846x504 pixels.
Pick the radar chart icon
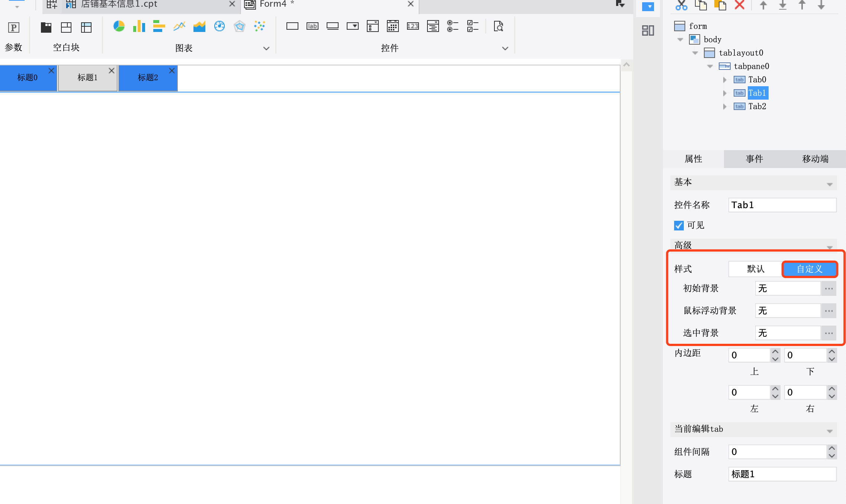pyautogui.click(x=240, y=26)
